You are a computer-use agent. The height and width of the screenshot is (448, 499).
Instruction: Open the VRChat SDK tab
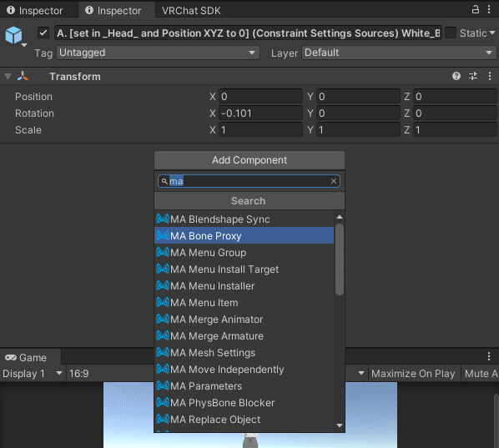[191, 11]
